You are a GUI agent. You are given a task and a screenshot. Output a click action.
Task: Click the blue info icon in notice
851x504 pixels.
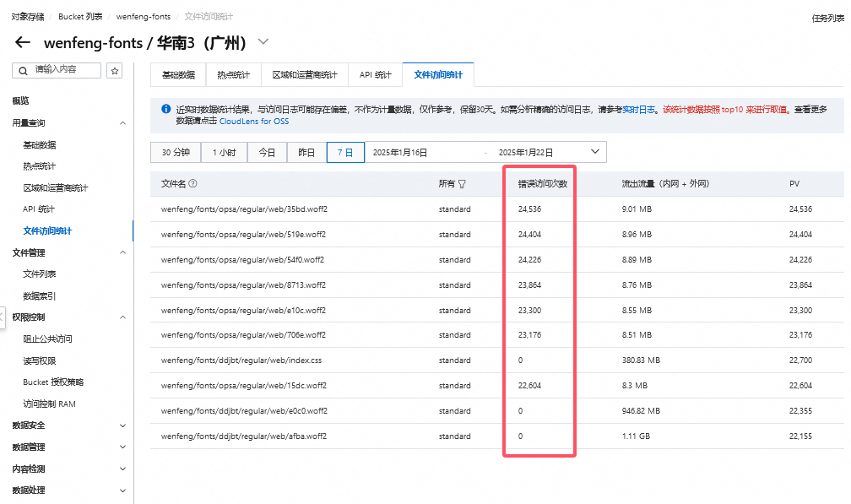point(165,109)
